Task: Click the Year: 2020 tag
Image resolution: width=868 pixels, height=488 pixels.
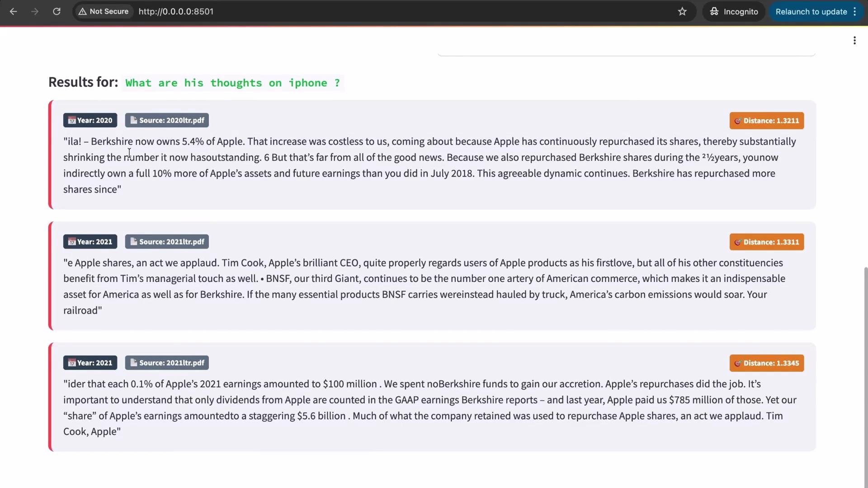Action: coord(90,121)
